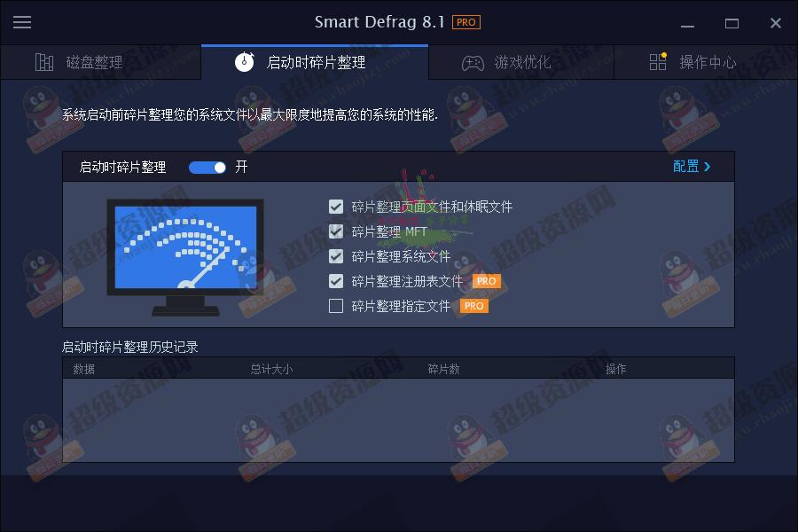Uncheck 碎片整理系统文件 checkbox
The image size is (798, 532).
point(336,256)
